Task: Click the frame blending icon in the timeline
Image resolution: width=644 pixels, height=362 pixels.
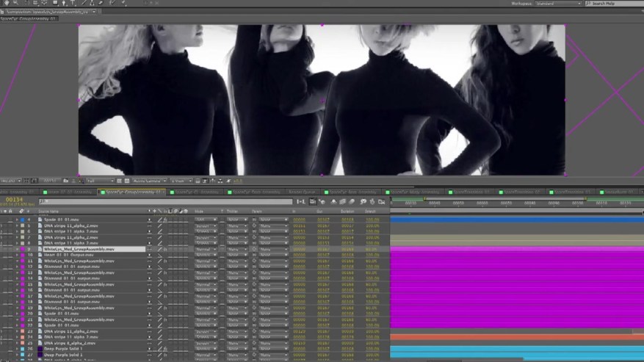Action: (343, 201)
